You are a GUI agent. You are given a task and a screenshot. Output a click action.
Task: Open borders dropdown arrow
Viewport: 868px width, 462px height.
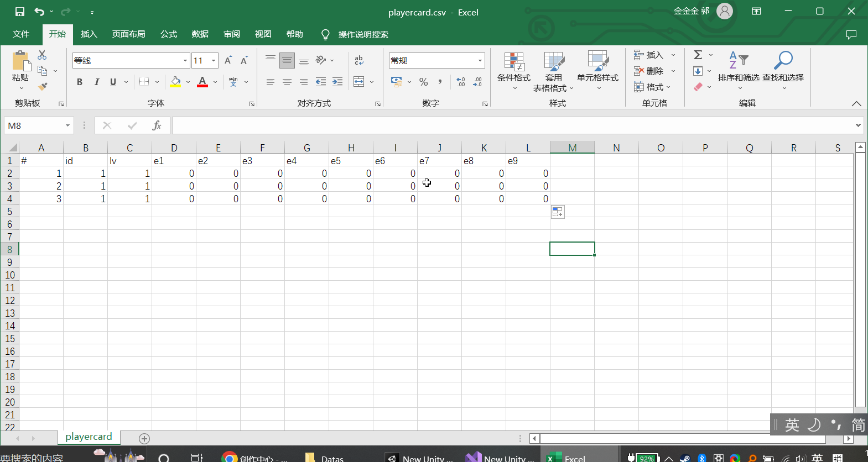click(158, 82)
